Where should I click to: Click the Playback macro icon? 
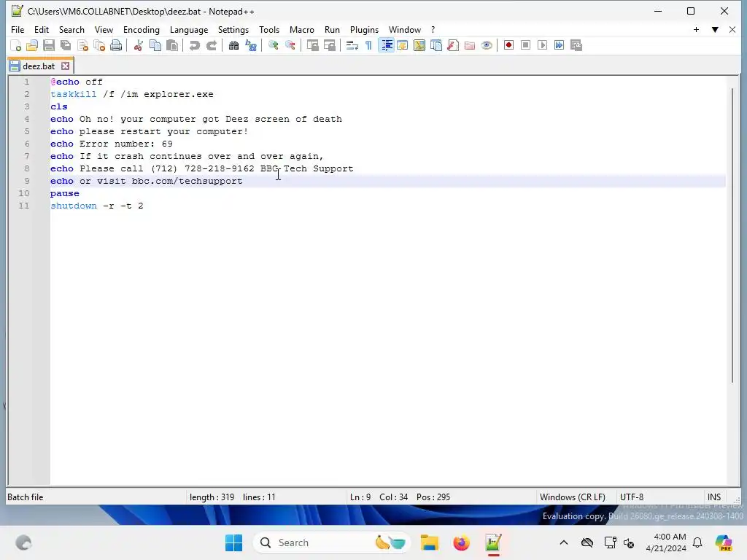click(x=542, y=45)
